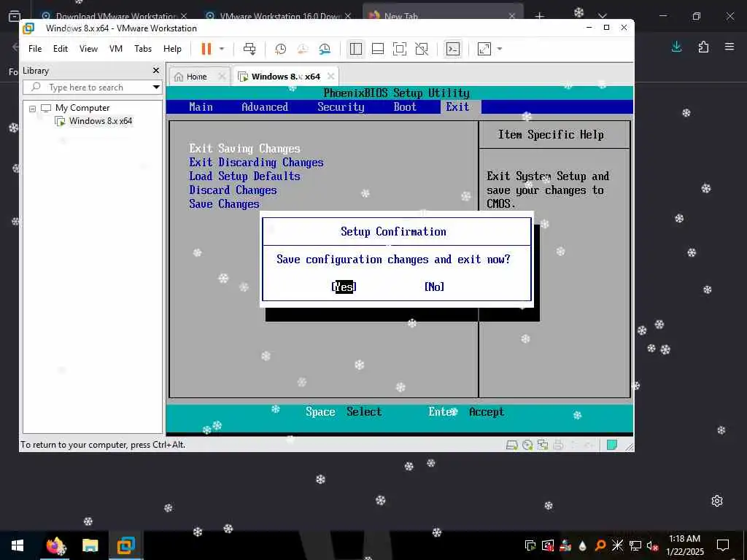Select the BIOS Security menu
The width and height of the screenshot is (747, 560).
[x=341, y=106]
